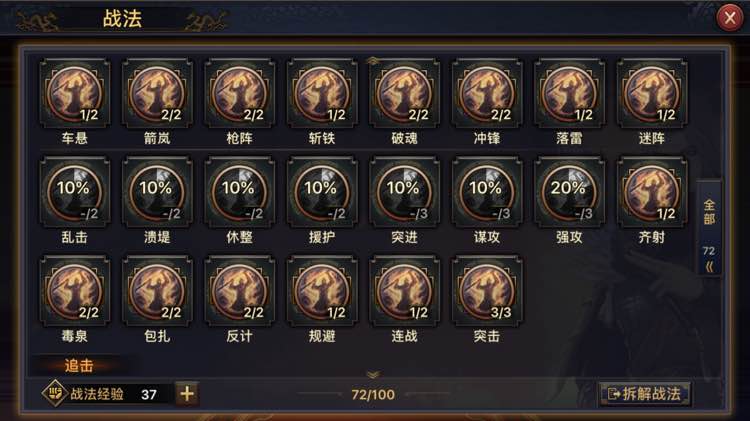Image resolution: width=750 pixels, height=421 pixels.
Task: Select the 齐射 tactic icon
Action: click(651, 192)
